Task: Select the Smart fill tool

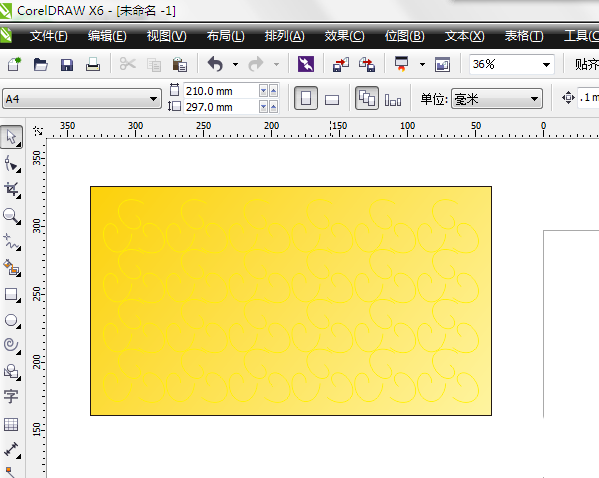Action: [12, 268]
